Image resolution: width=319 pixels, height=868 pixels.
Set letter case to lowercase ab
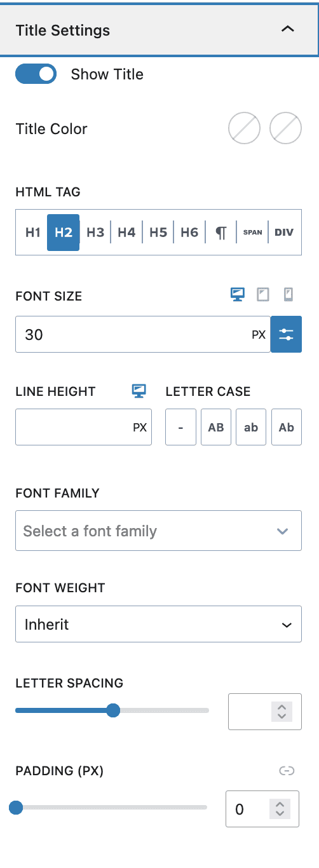tap(251, 427)
